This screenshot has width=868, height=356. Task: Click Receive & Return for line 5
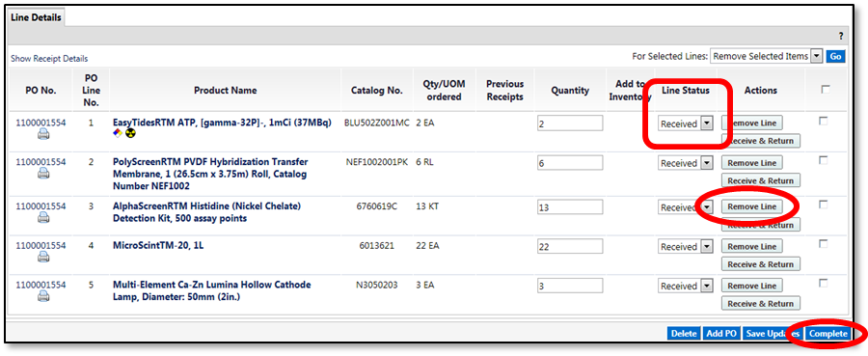pos(760,303)
